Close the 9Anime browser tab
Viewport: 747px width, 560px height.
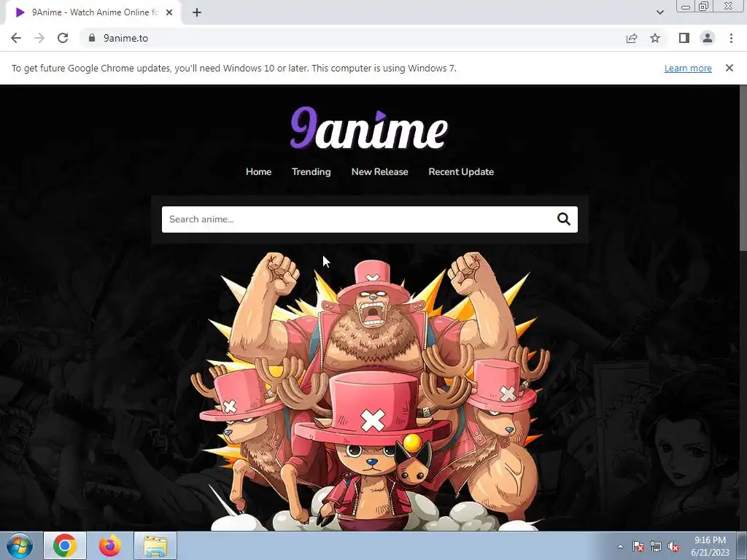click(169, 12)
